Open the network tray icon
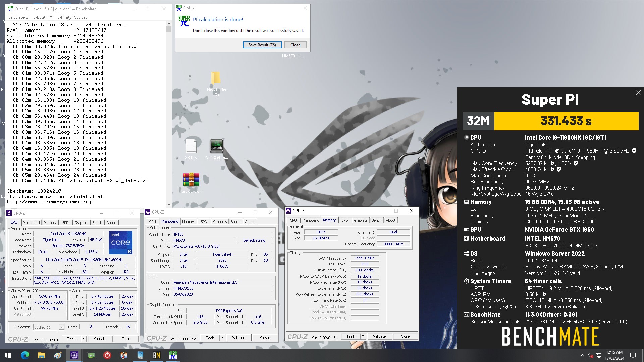644x362 pixels. [599, 355]
